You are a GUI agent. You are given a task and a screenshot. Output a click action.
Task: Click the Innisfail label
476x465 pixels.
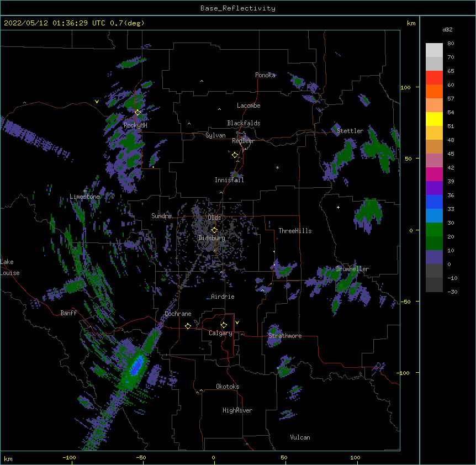pos(229,180)
